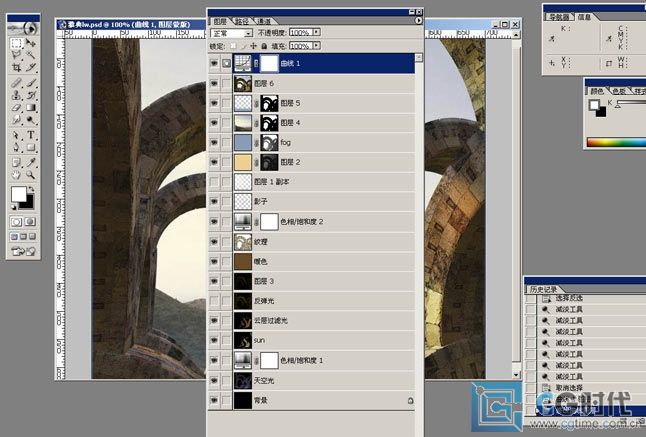Show the hidden 反弹光 layer
Image resolution: width=646 pixels, height=437 pixels.
tap(214, 301)
